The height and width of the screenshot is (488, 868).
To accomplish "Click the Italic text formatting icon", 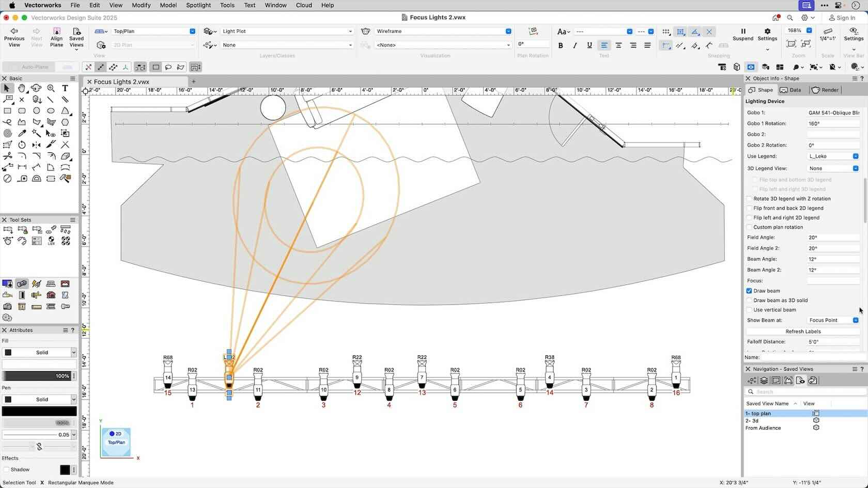I will [575, 45].
